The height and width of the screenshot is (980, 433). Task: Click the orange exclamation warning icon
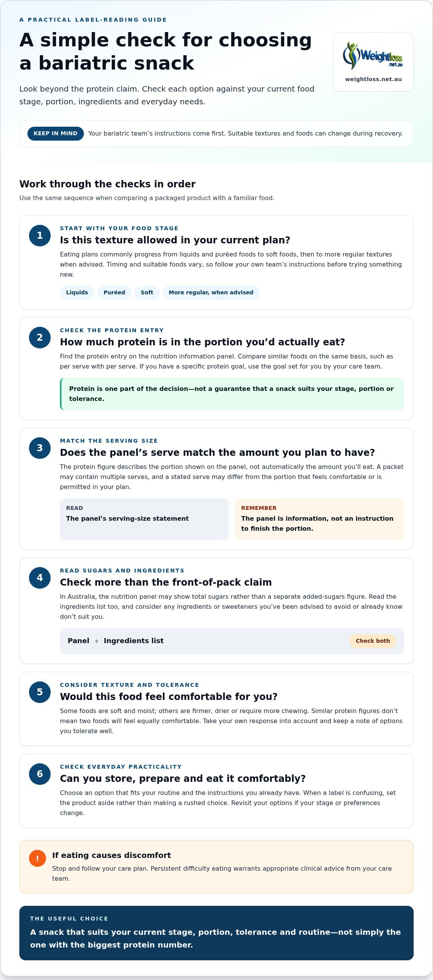38,858
